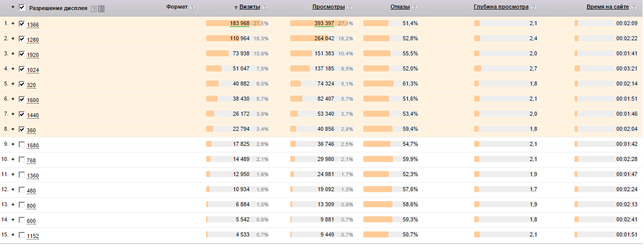Open help icon next to Формат

pos(192,8)
